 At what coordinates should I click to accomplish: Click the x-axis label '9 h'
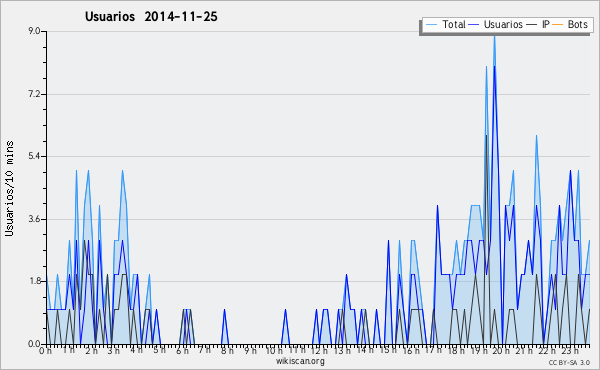coord(250,350)
